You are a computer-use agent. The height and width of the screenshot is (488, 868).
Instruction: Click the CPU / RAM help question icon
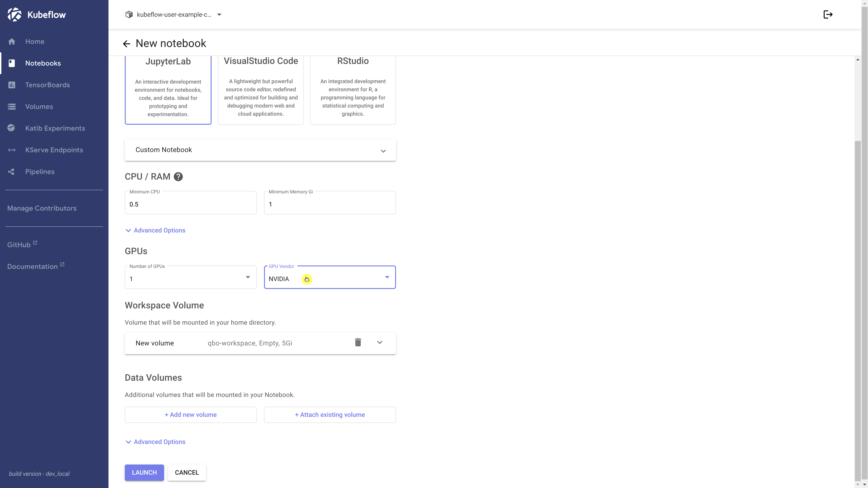pyautogui.click(x=178, y=177)
